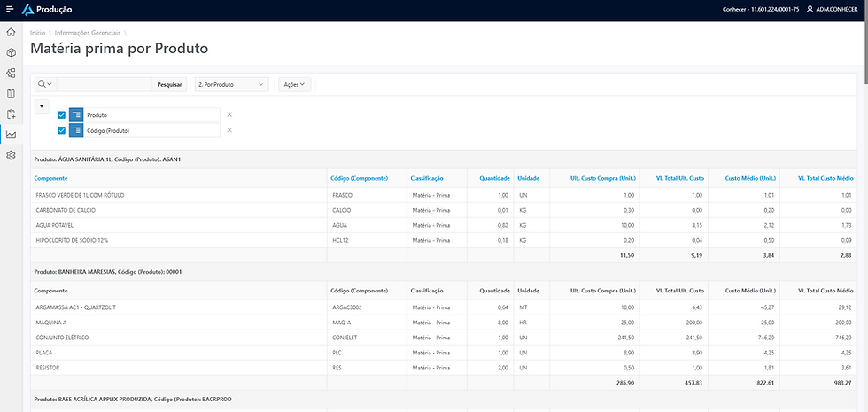Viewport: 868px width, 412px height.
Task: Click the company 'Conhecer - 11.601.224/0001-75' text
Action: coord(761,10)
